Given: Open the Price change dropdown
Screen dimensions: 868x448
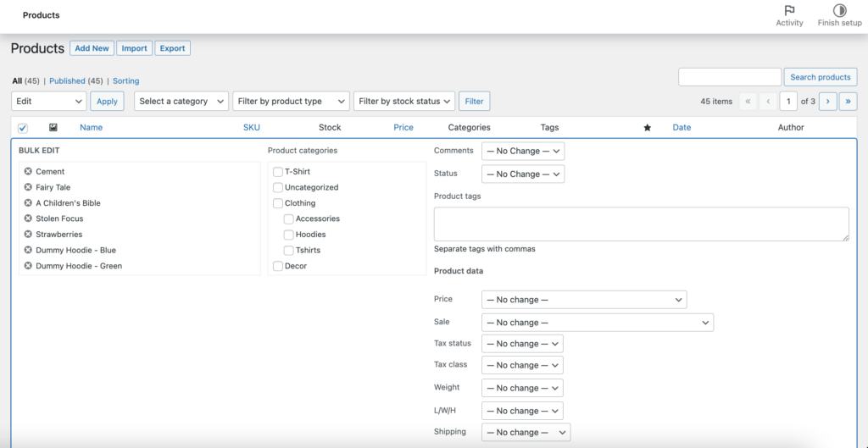Looking at the screenshot, I should pos(584,299).
